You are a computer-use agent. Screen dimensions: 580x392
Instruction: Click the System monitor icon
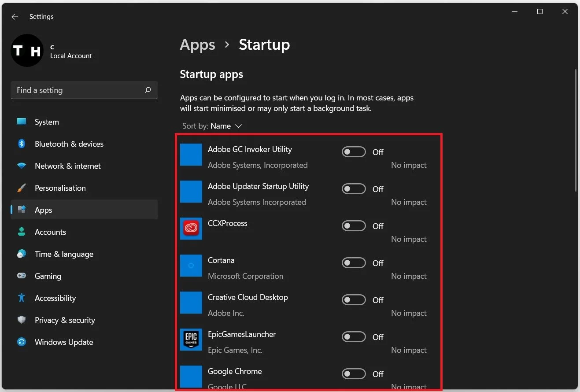(x=22, y=122)
